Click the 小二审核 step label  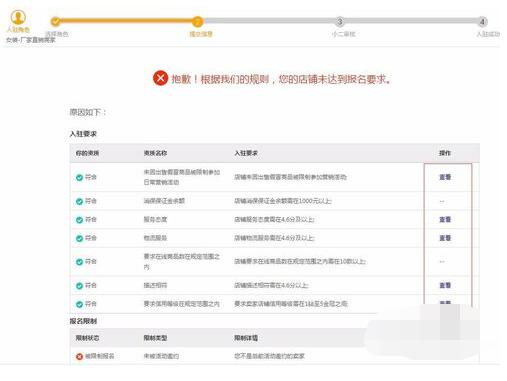[344, 34]
